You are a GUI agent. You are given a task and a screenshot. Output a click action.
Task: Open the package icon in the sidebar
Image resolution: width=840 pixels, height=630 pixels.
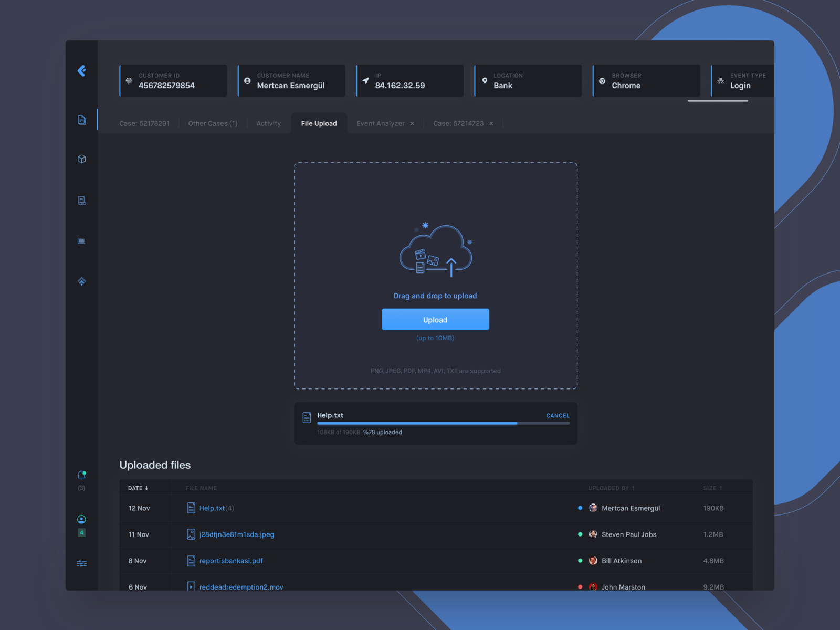[x=81, y=159]
